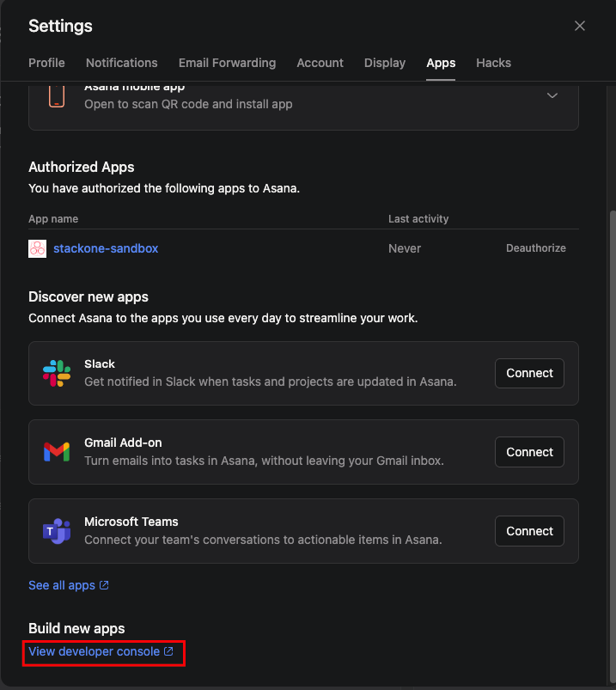Collapse the mobile app panel via its chevron
The image size is (616, 690).
click(552, 95)
